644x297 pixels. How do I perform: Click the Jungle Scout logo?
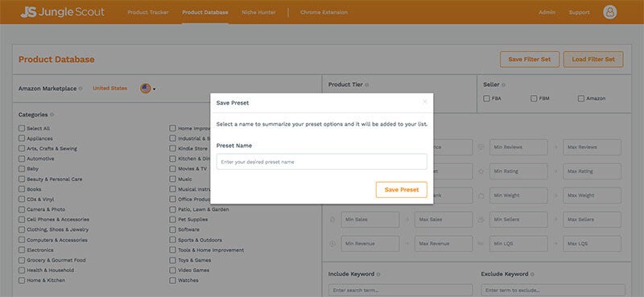coord(63,12)
